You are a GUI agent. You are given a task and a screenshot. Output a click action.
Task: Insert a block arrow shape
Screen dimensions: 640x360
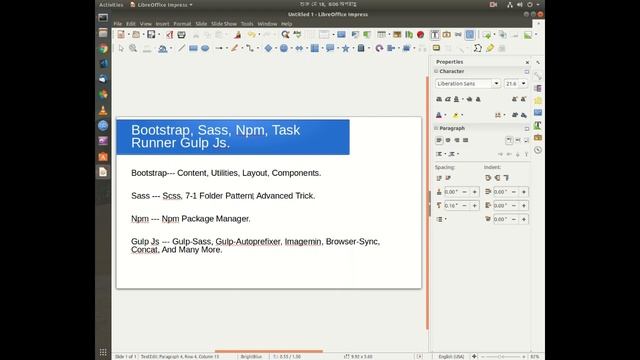(x=299, y=48)
